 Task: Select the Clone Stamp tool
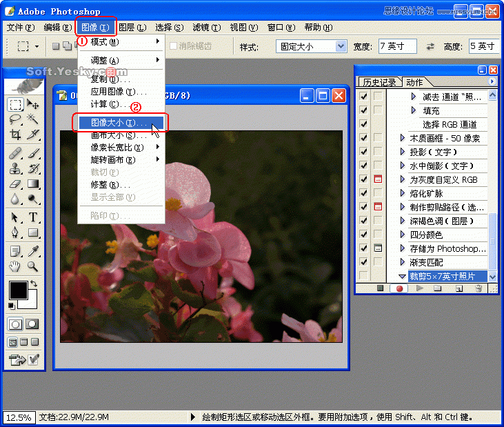point(15,168)
